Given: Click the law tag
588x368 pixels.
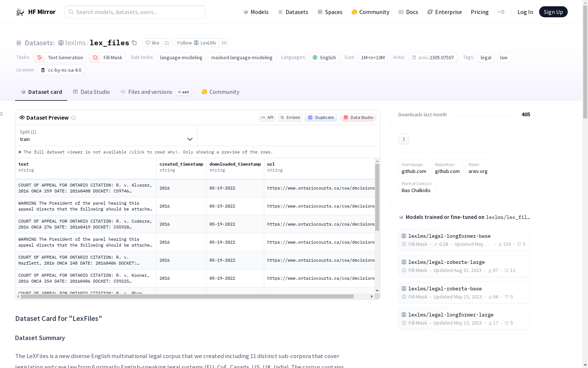Looking at the screenshot, I should click(503, 57).
